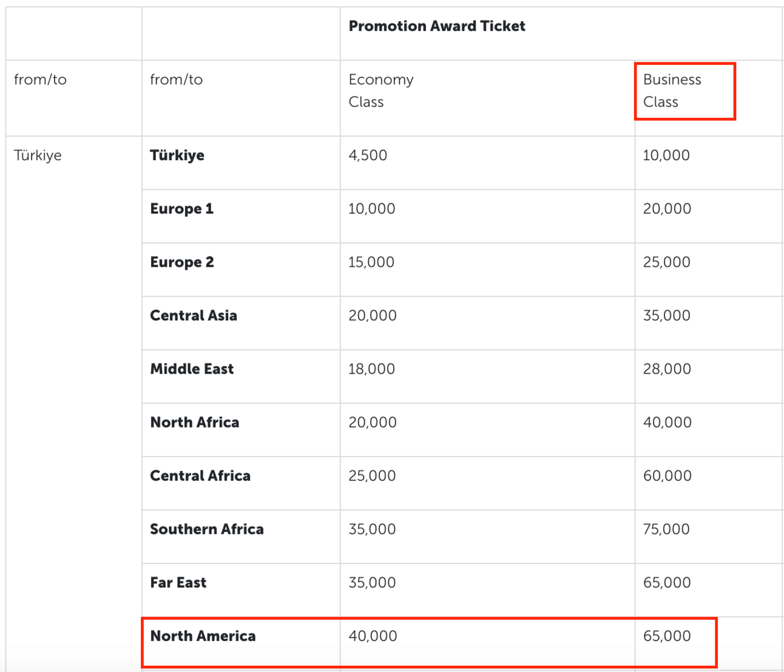Click the 'Europe 1' row label
Screen dimensions: 784x672
(x=181, y=209)
